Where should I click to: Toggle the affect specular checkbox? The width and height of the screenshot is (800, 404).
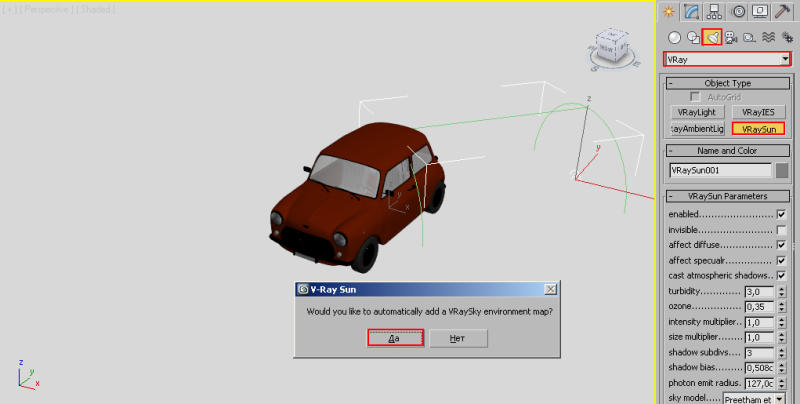point(781,260)
